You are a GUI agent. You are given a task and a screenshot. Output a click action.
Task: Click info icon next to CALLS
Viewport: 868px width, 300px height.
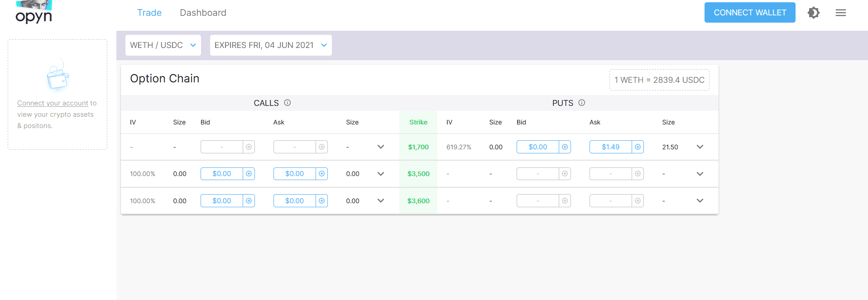(x=287, y=103)
